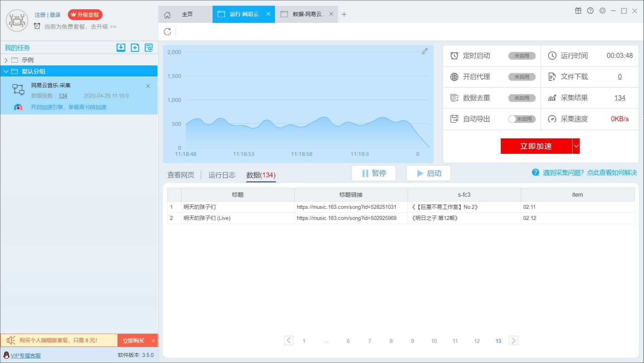Click the song link for id=528251031
Image resolution: width=644 pixels, height=363 pixels.
point(346,207)
